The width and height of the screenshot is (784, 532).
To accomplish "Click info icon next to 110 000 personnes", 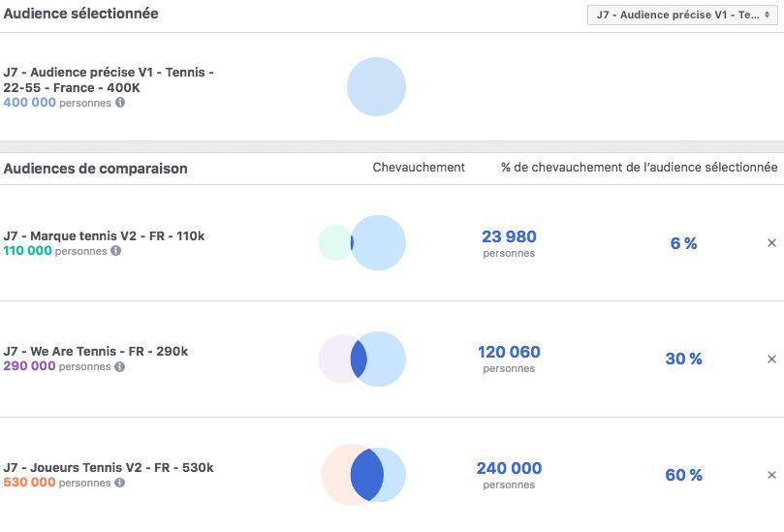I will pyautogui.click(x=115, y=251).
